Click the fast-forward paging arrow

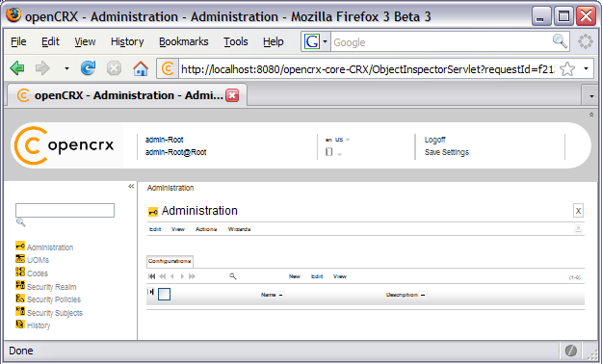[x=192, y=276]
